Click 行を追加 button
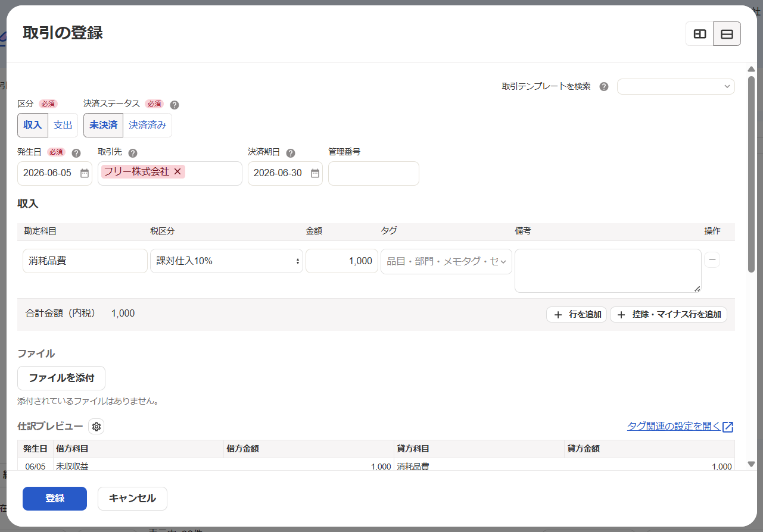The height and width of the screenshot is (532, 763). tap(577, 315)
